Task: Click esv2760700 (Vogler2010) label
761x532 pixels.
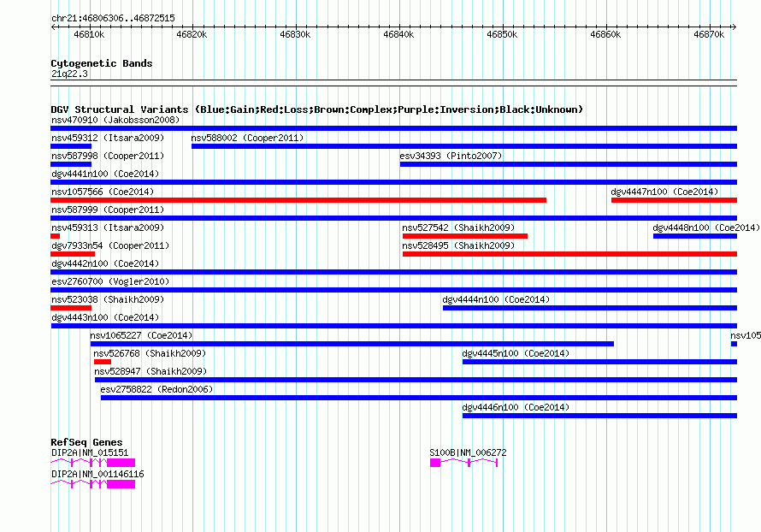Action: click(110, 281)
